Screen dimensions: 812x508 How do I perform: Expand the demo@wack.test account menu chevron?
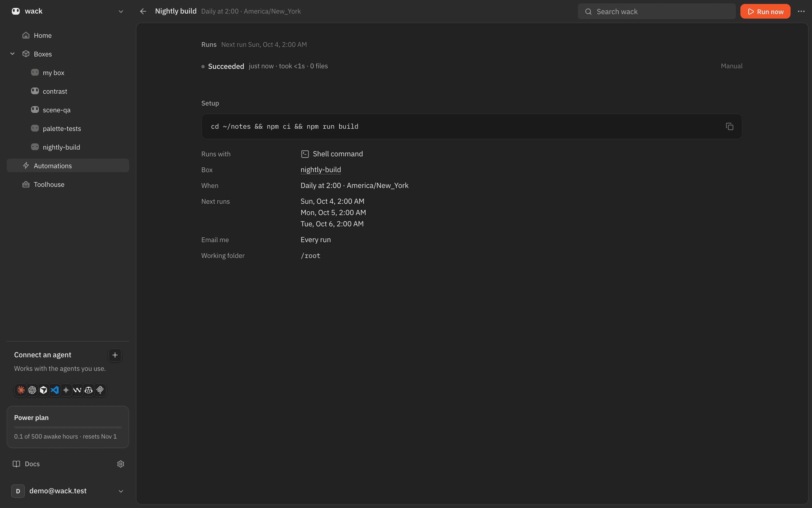pos(121,491)
